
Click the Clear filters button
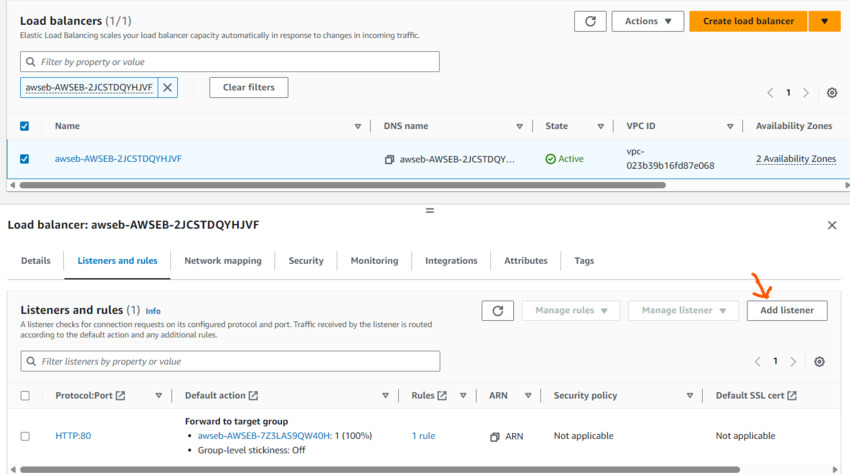pos(249,87)
